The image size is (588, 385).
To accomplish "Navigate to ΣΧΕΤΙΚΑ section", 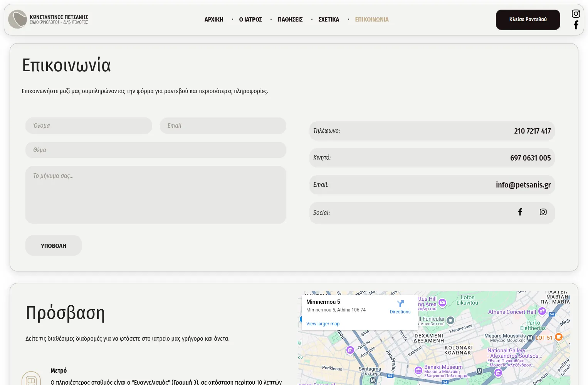I will click(x=329, y=20).
